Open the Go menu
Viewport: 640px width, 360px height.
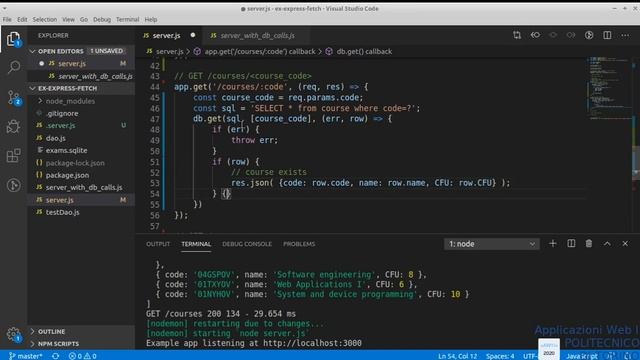(x=84, y=19)
